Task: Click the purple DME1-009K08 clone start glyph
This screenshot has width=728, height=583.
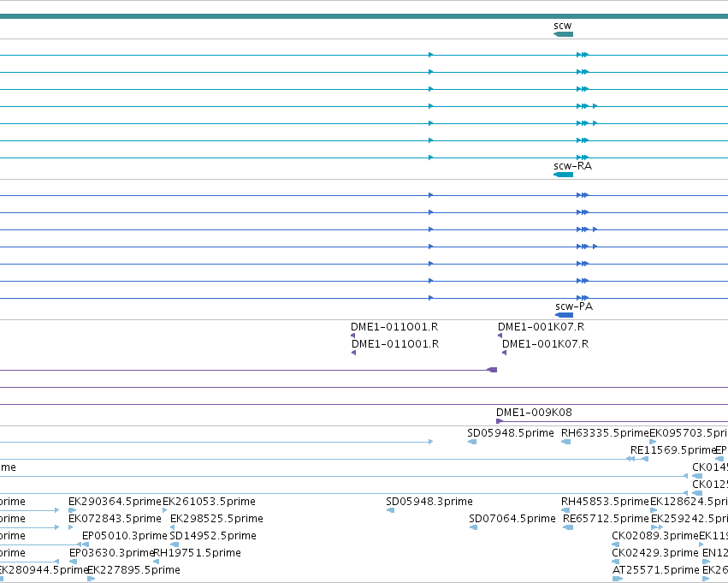Action: (x=500, y=421)
